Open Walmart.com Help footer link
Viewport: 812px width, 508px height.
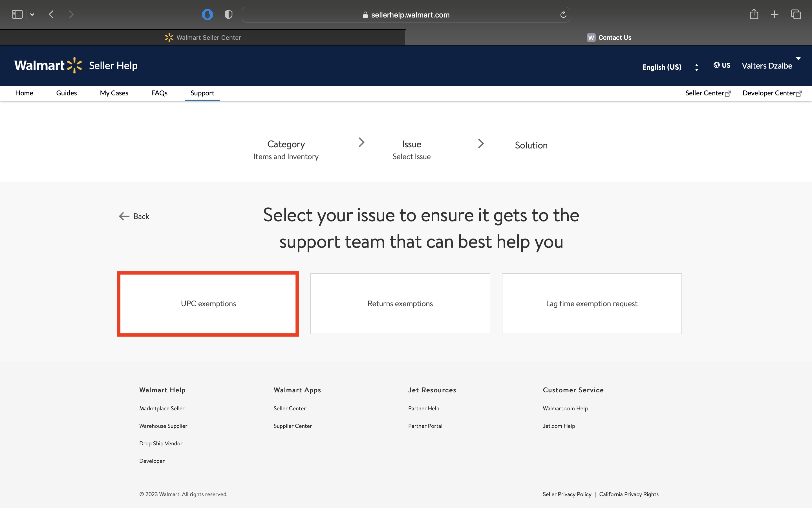click(565, 409)
